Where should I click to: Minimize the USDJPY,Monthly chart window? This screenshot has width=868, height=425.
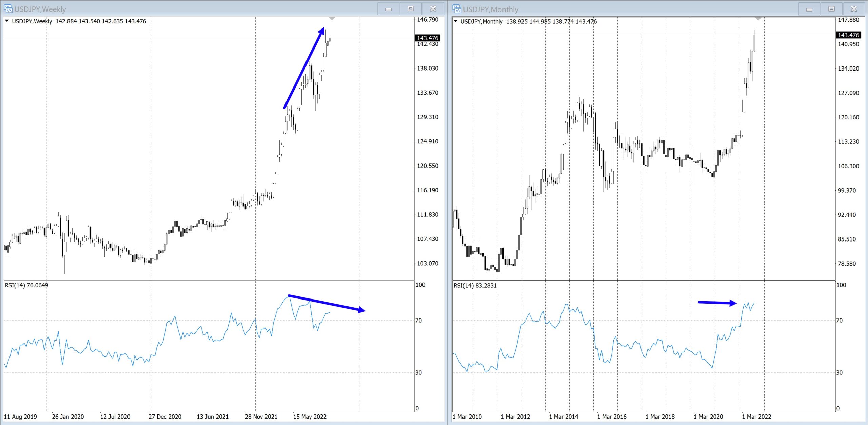[x=809, y=9]
